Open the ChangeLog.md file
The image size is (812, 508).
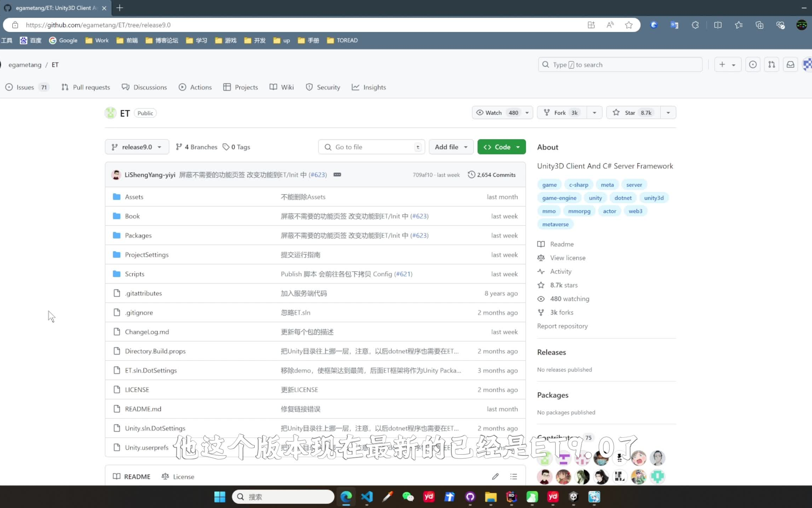(x=147, y=332)
